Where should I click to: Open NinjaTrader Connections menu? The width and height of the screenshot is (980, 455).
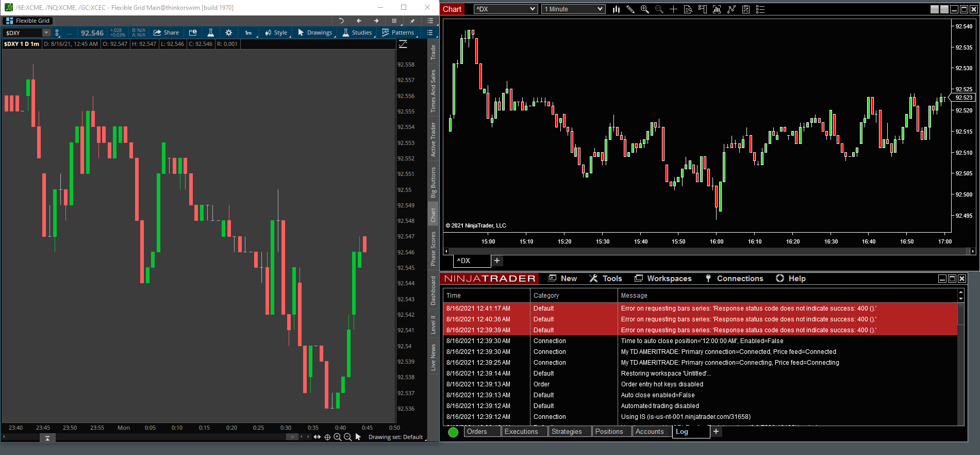(x=734, y=279)
